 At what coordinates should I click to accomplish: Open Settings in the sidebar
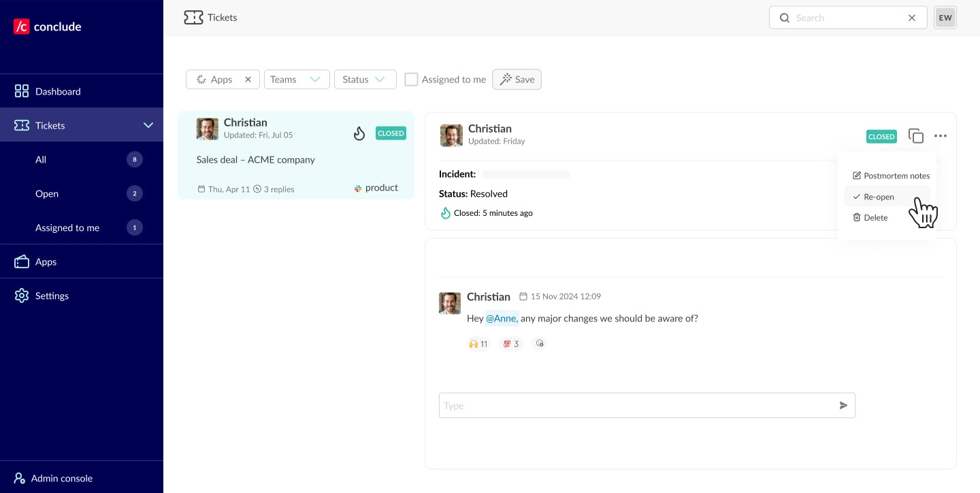(52, 296)
